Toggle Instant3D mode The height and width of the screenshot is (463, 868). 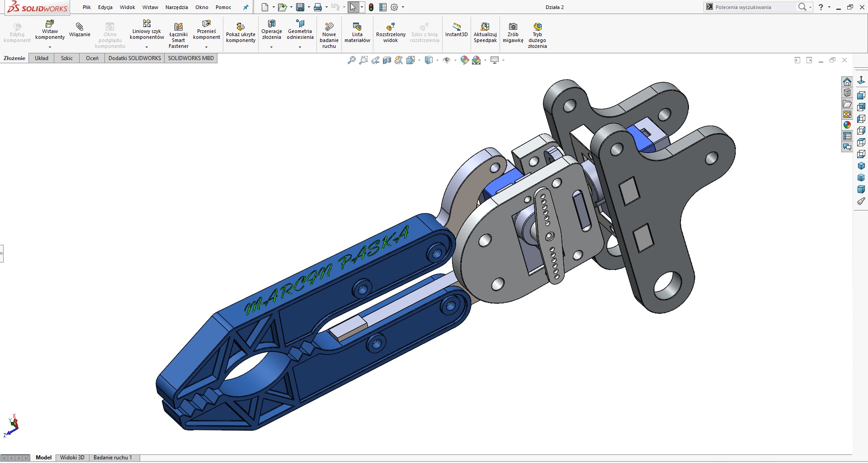pos(457,30)
